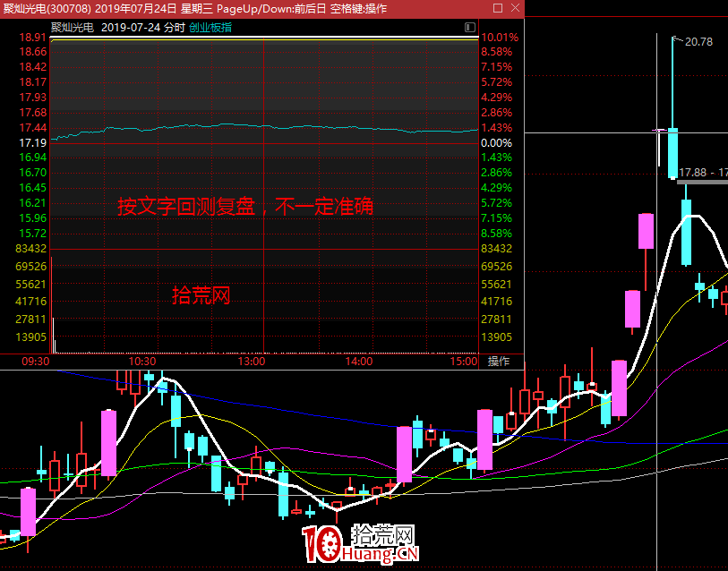
Task: Maximize the 聚灿光电 intraday popup window
Action: [x=498, y=8]
